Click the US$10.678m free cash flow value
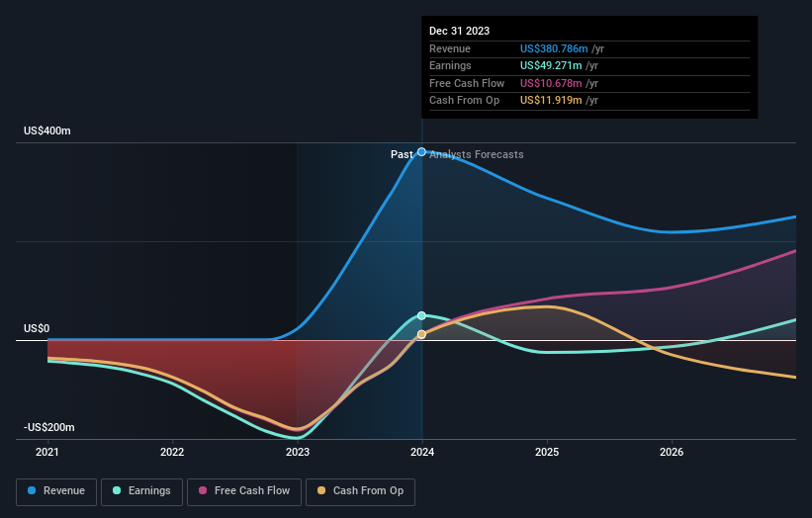Screen dimensions: 812x518 click(551, 83)
